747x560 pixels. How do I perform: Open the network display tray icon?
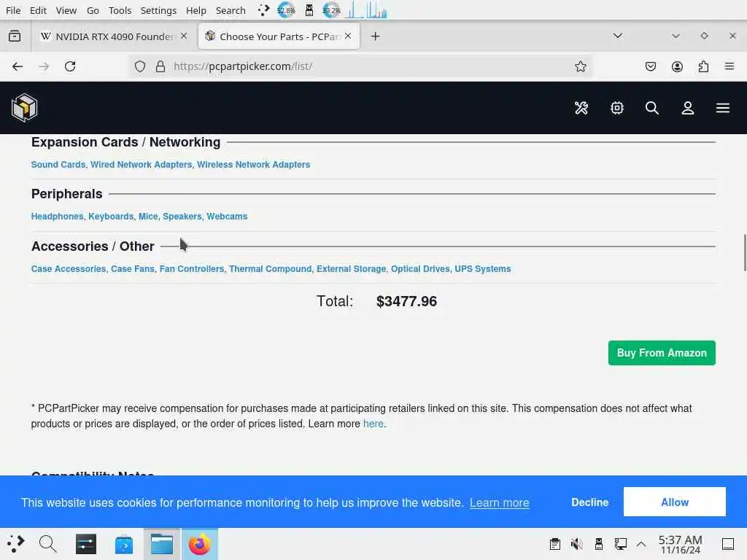tap(620, 544)
